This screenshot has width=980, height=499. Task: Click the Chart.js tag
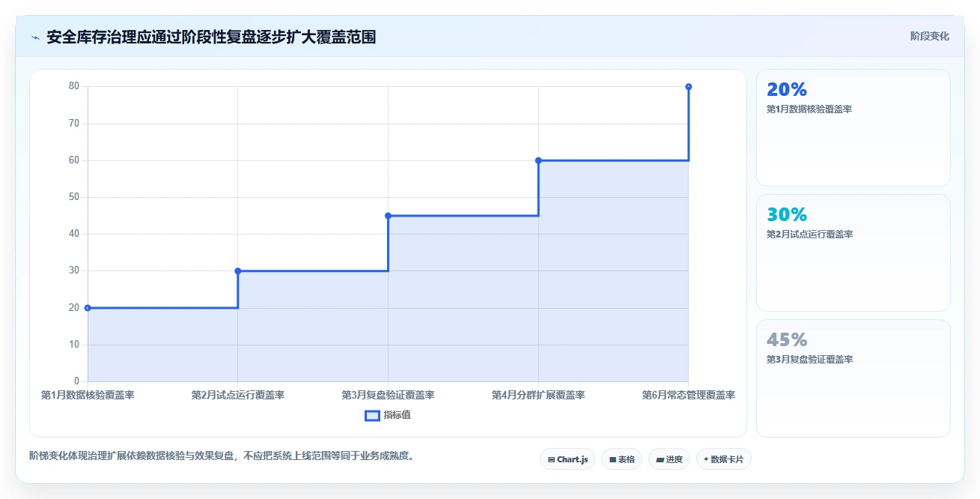567,459
